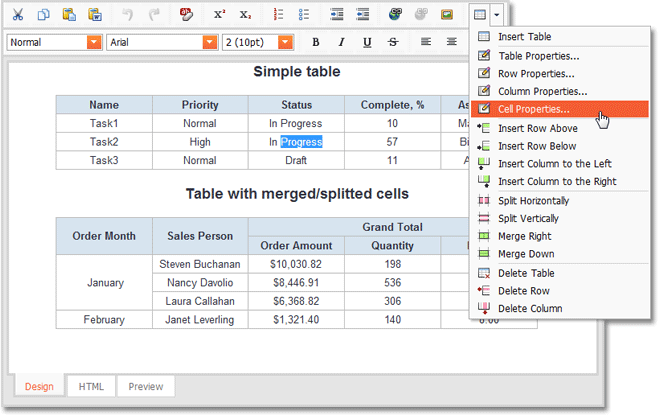Click the Subscript icon
This screenshot has width=659, height=416.
[x=245, y=15]
